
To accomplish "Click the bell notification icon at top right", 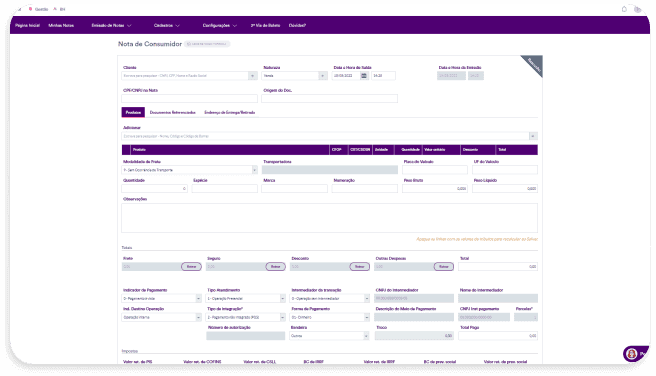I will click(x=624, y=9).
